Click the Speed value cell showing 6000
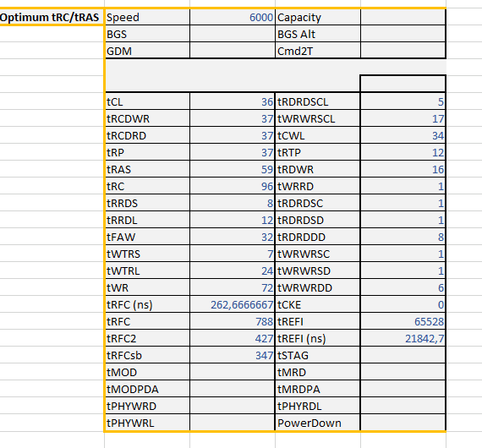Image resolution: width=482 pixels, height=448 pixels. pos(233,17)
